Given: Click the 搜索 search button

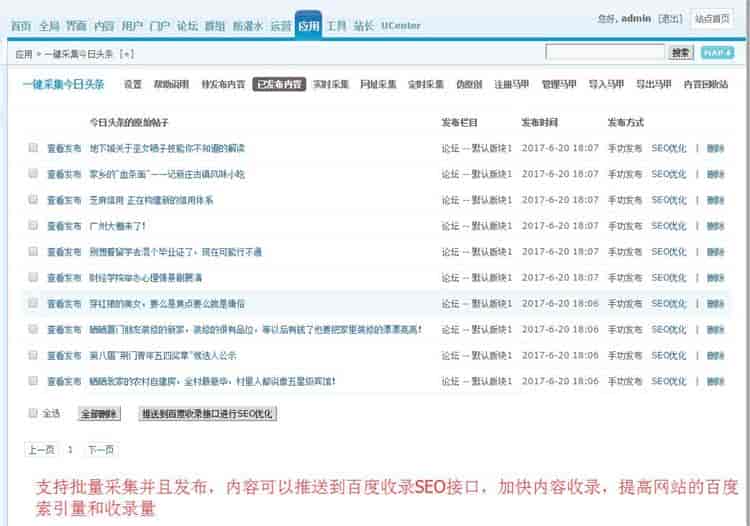Looking at the screenshot, I should click(x=681, y=52).
